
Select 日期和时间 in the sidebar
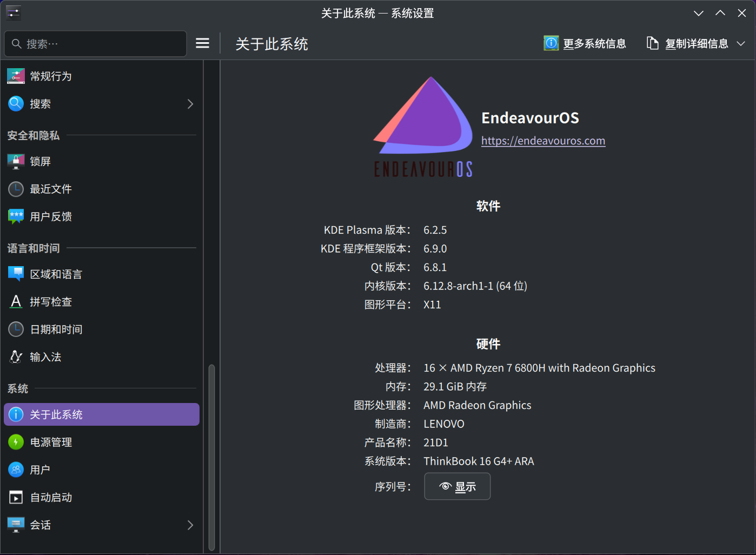click(56, 329)
